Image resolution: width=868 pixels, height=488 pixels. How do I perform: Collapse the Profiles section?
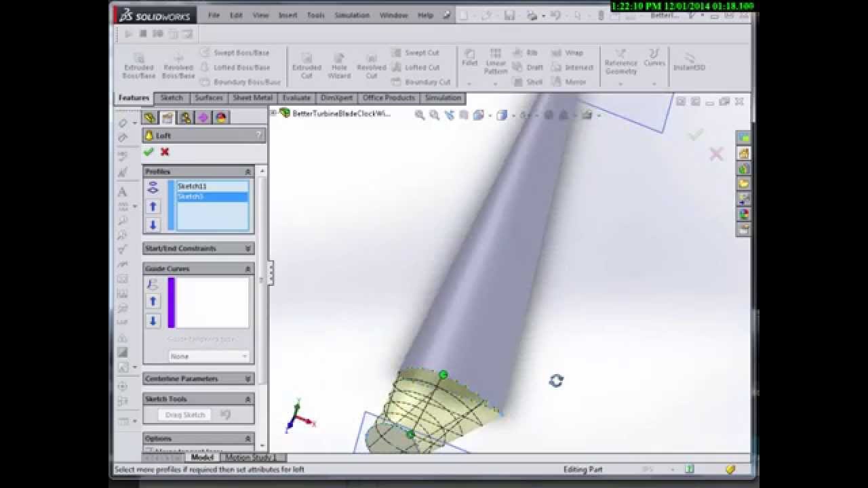click(248, 171)
